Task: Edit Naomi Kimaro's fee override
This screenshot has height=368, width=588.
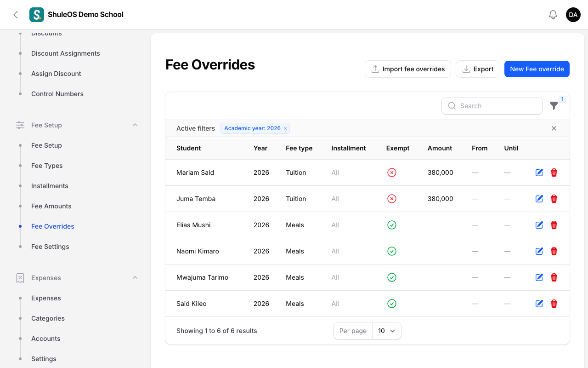Action: 539,251
